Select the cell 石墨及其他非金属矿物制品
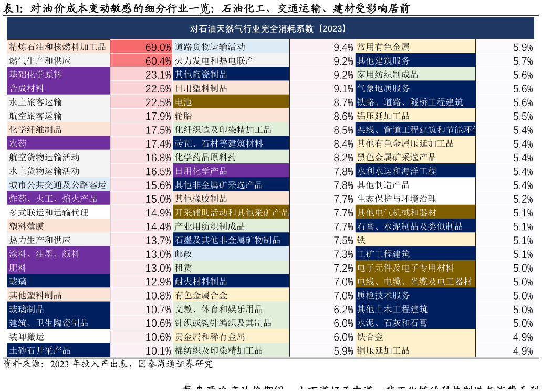The image size is (542, 392). click(231, 240)
